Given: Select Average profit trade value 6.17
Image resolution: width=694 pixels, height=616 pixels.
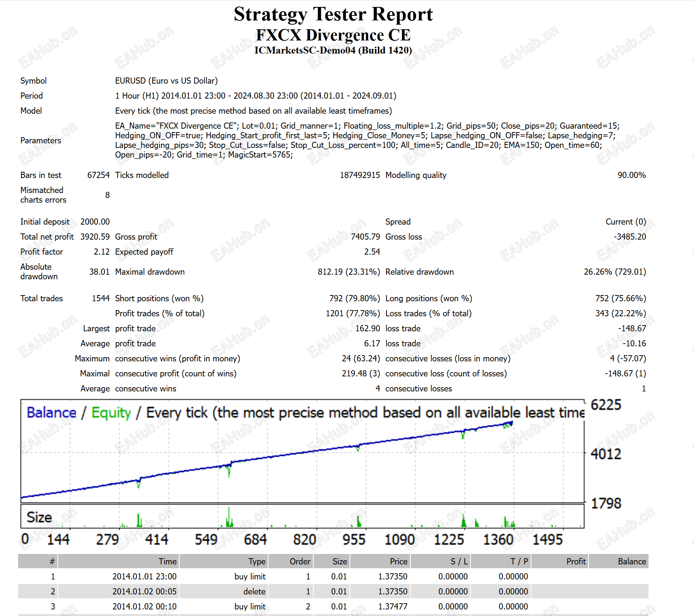Looking at the screenshot, I should coord(372,343).
